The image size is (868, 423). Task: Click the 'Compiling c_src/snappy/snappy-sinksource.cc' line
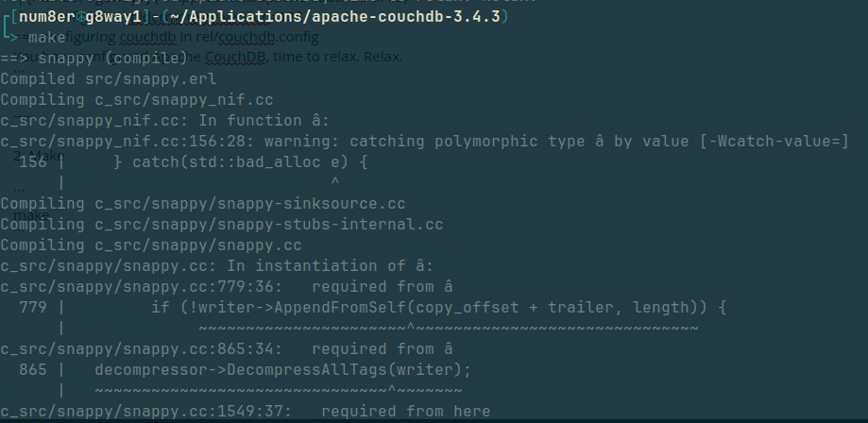click(203, 204)
